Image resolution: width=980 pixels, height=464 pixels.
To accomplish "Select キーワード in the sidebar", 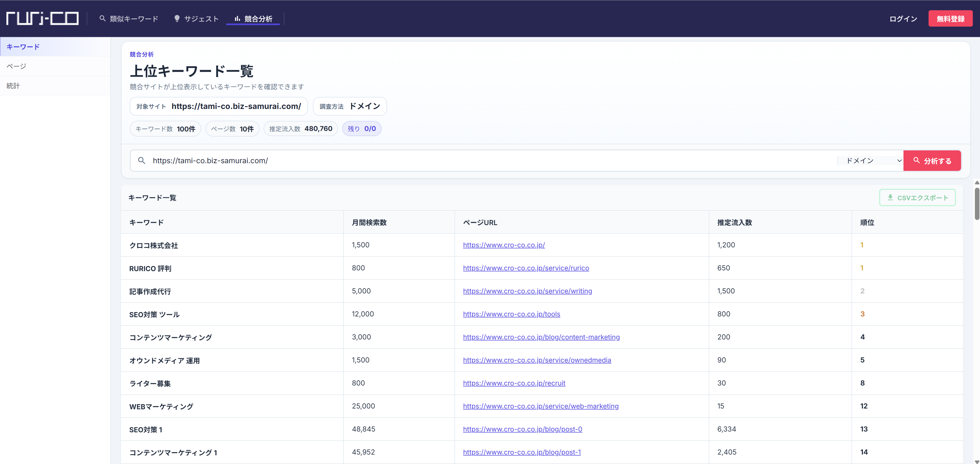I will click(x=55, y=47).
